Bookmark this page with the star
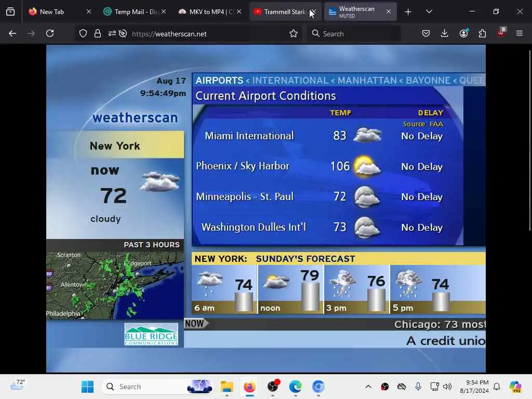The image size is (532, 399). (x=294, y=33)
